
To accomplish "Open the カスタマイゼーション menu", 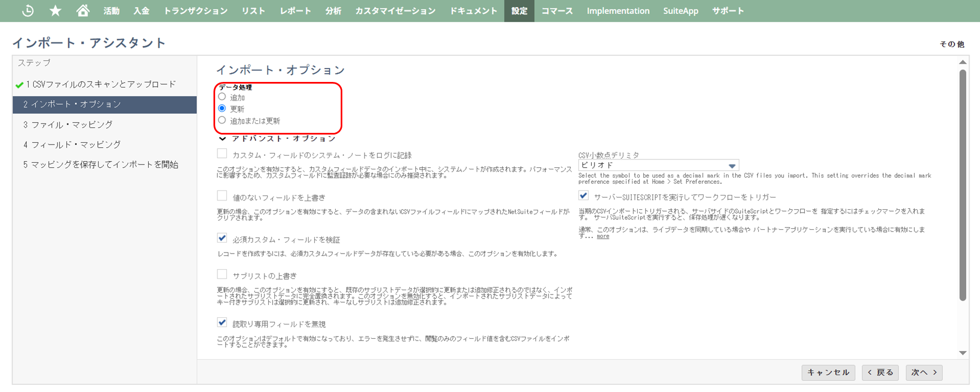I will pos(395,11).
